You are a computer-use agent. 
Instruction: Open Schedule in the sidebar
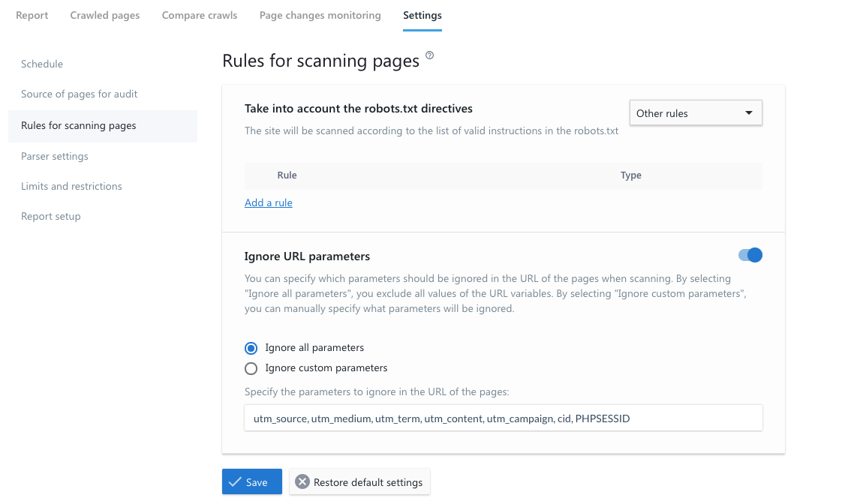pos(42,64)
